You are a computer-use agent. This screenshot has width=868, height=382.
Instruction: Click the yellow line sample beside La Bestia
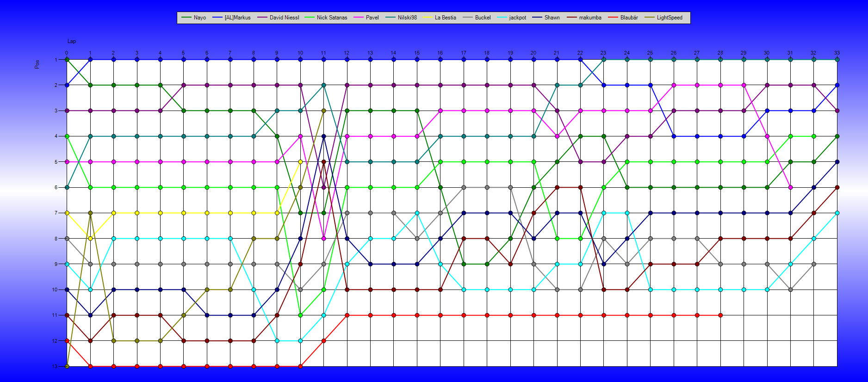(x=428, y=18)
